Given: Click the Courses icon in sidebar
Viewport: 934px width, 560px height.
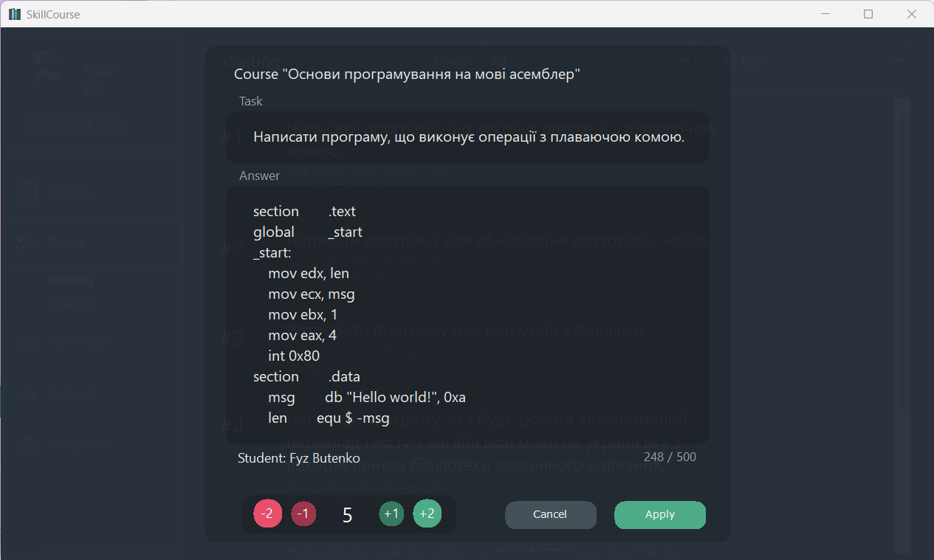Looking at the screenshot, I should coord(27,193).
